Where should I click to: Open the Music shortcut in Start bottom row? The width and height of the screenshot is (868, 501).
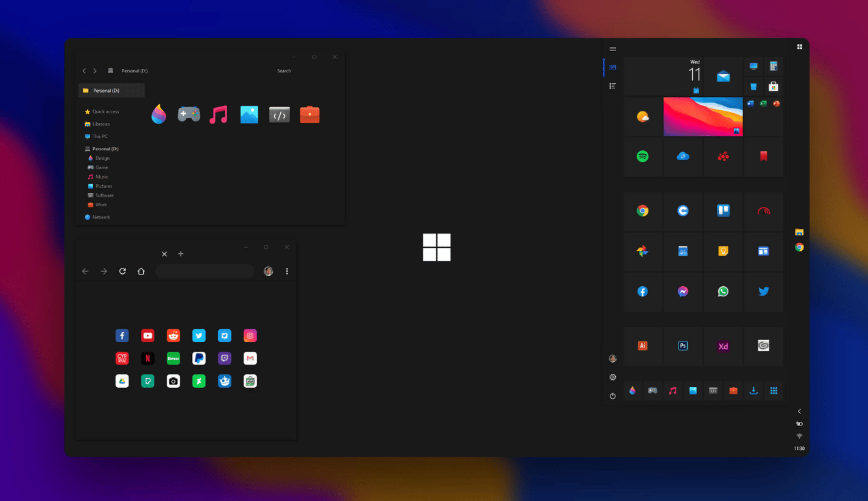672,391
